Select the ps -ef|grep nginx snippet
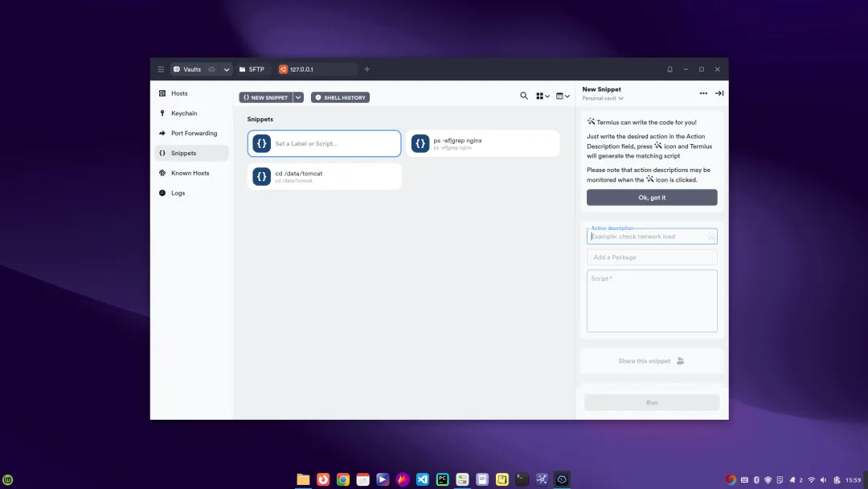 point(483,143)
